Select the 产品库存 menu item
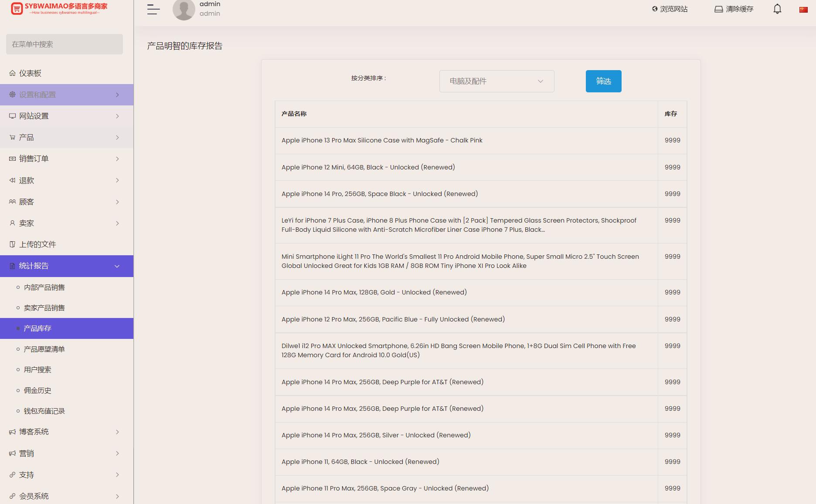 tap(67, 328)
